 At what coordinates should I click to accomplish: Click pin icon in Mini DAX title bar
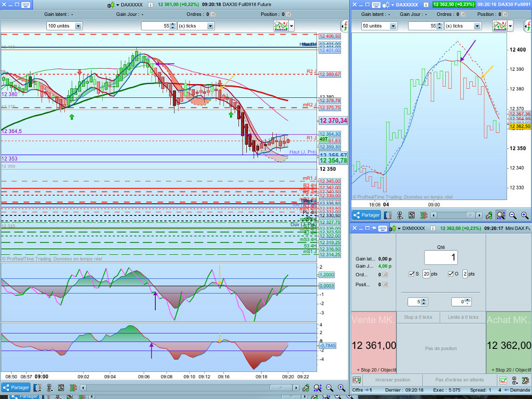point(373,228)
